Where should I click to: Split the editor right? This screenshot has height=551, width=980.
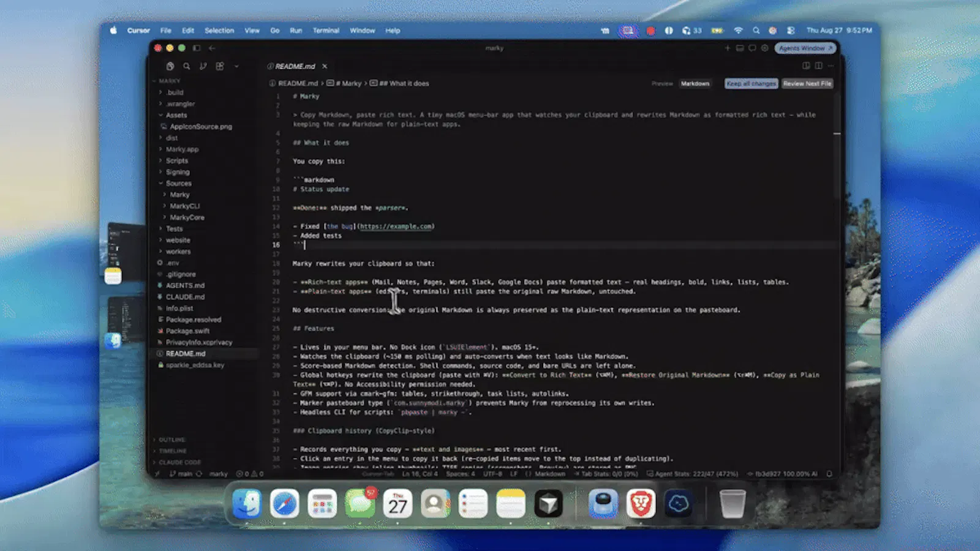(818, 66)
